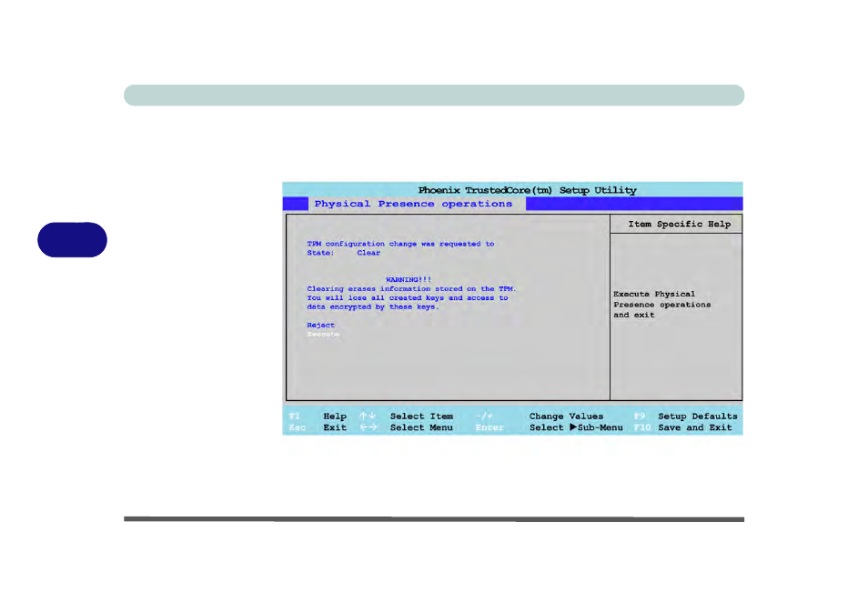
Task: Click the dark blue chapter tab on left margin
Action: point(72,239)
